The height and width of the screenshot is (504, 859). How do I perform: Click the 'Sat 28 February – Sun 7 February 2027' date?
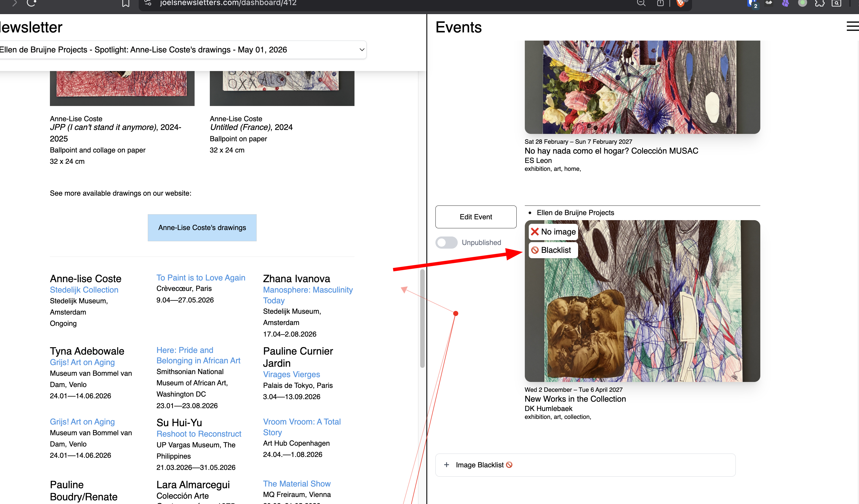(578, 142)
